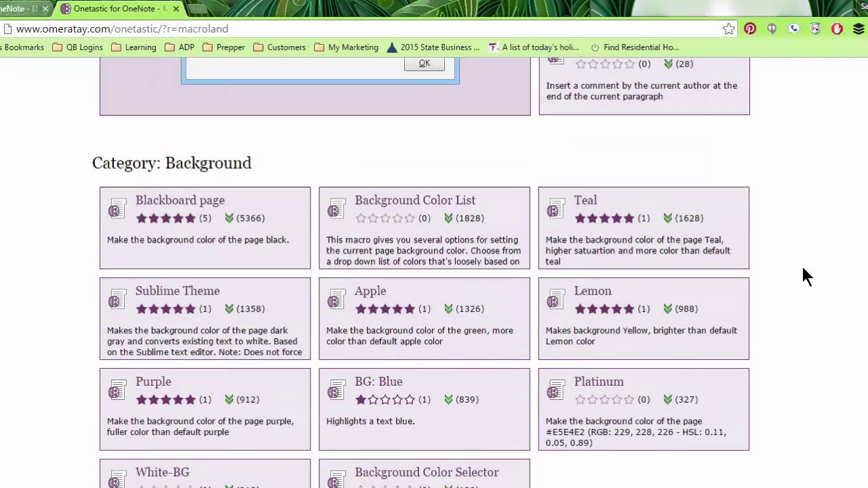Click the BG: Blue star rating
The width and height of the screenshot is (868, 488).
coord(385,400)
